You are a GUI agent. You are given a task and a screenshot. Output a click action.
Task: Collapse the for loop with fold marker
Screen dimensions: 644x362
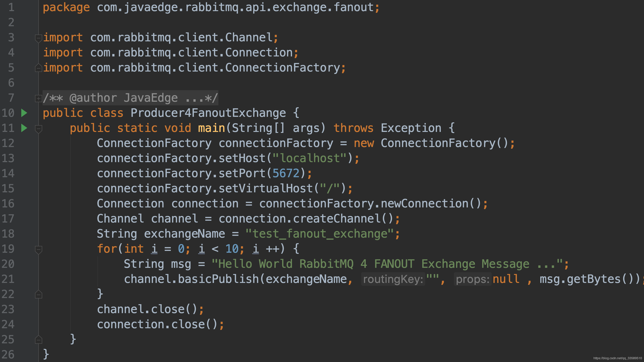click(38, 249)
